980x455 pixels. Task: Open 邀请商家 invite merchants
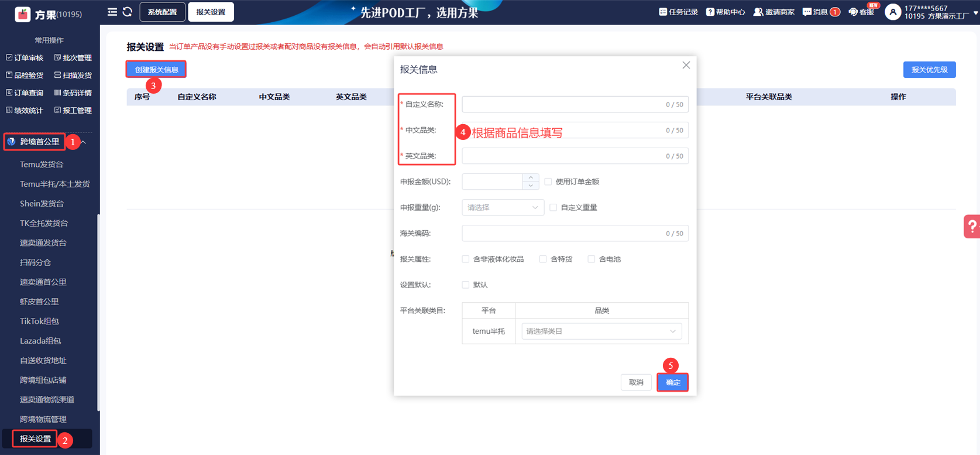pos(773,12)
